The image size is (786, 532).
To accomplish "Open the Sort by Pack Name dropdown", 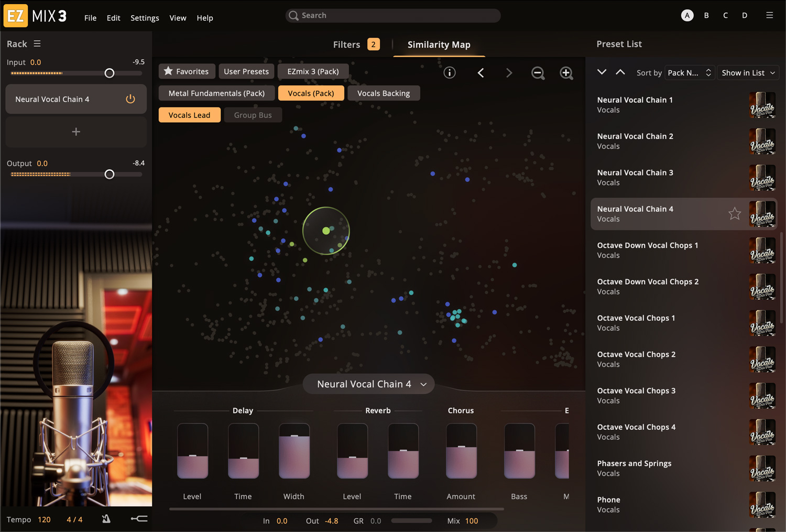I will click(690, 73).
